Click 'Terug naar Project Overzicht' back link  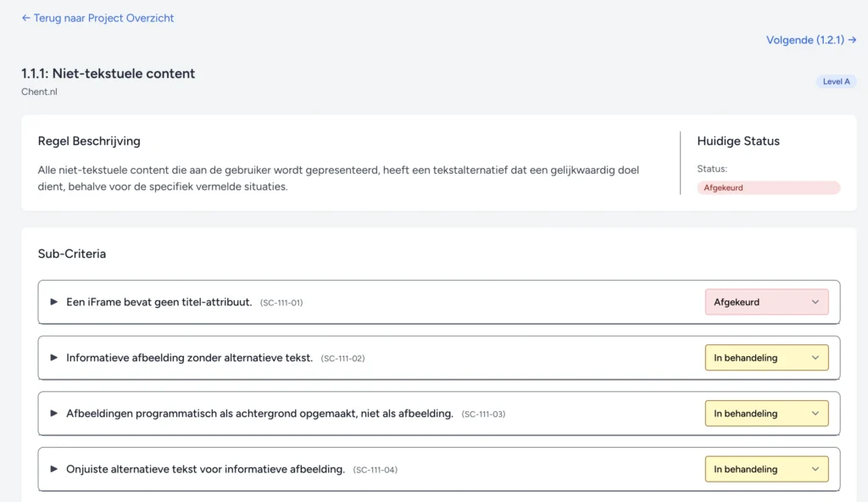97,18
